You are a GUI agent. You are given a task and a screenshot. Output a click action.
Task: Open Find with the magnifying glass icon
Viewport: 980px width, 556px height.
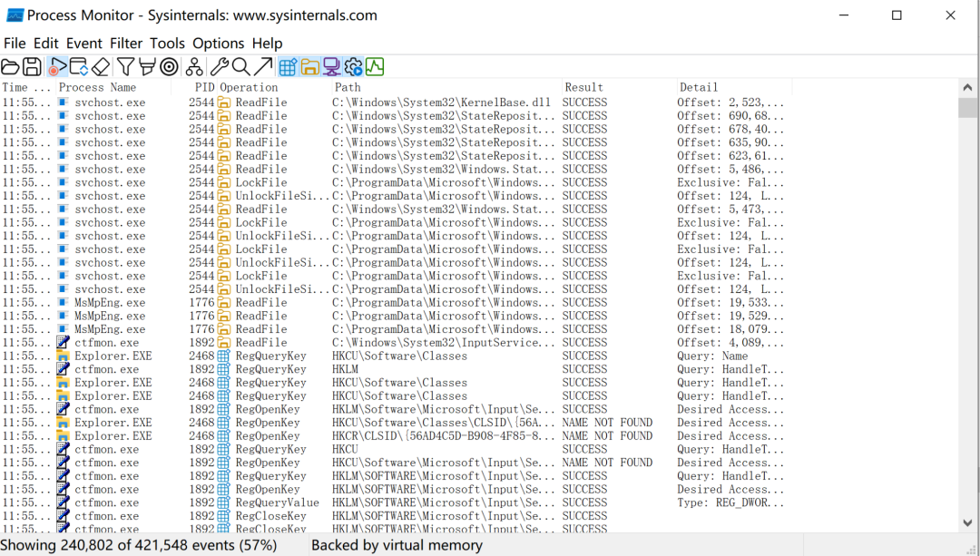(x=240, y=67)
